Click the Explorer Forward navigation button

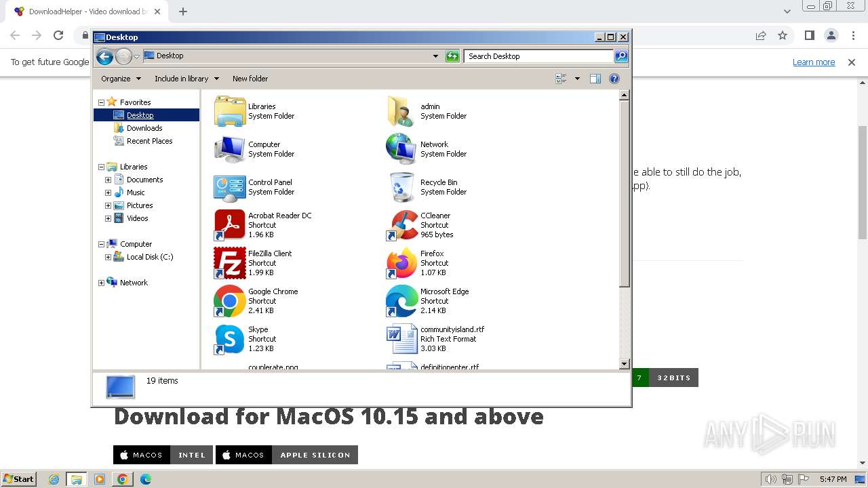tap(123, 56)
